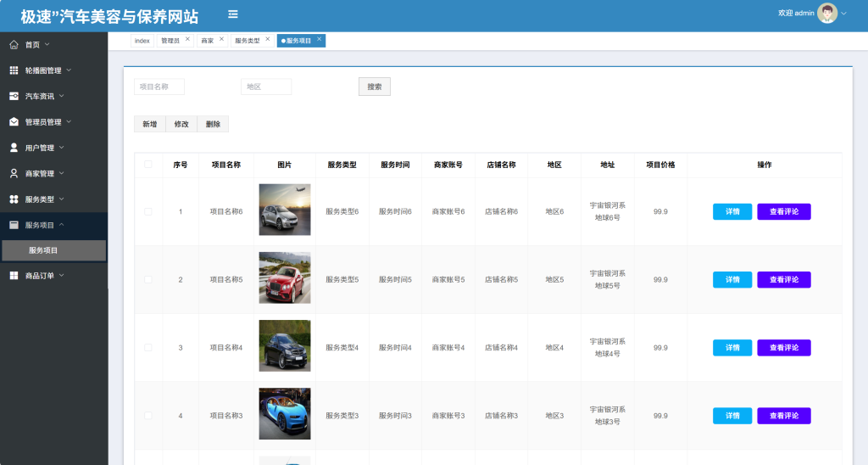This screenshot has height=465, width=868.
Task: Click 查看评论 for row 项目名称6
Action: pyautogui.click(x=784, y=212)
